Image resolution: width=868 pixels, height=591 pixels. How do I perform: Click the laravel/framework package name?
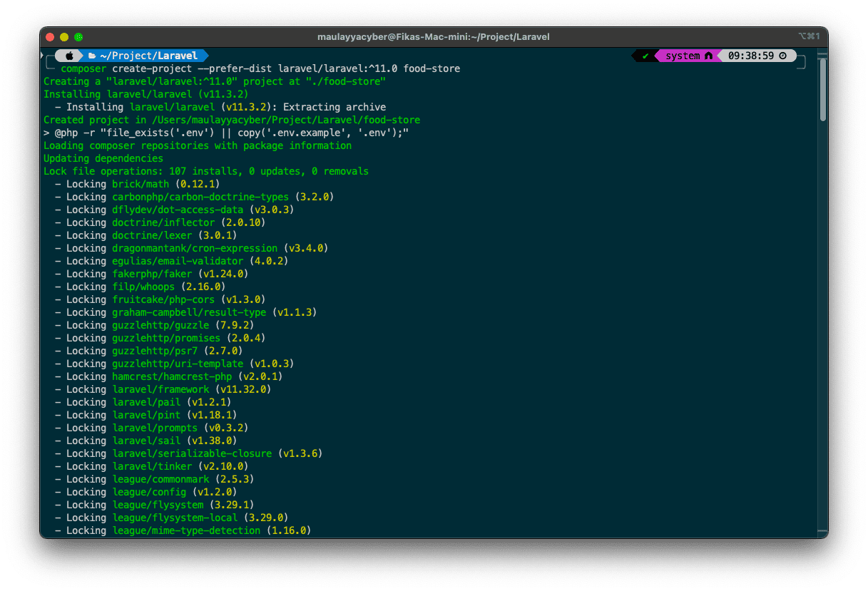[160, 389]
